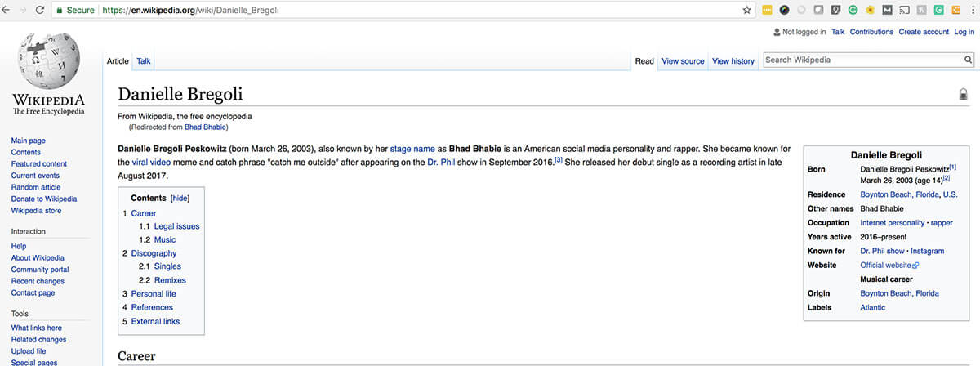The image size is (980, 366).
Task: Jump to External links in Contents
Action: pyautogui.click(x=155, y=321)
